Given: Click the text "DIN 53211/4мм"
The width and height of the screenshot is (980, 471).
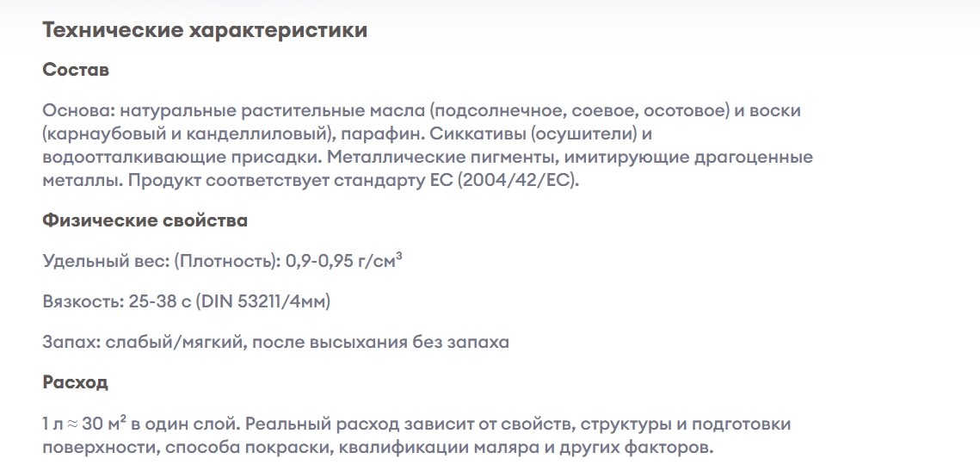Looking at the screenshot, I should pos(264,301).
